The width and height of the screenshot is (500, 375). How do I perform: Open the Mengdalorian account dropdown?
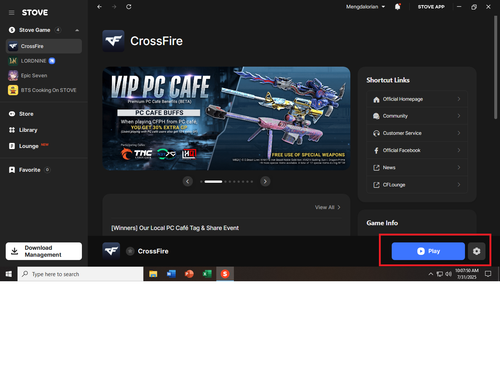(x=365, y=7)
